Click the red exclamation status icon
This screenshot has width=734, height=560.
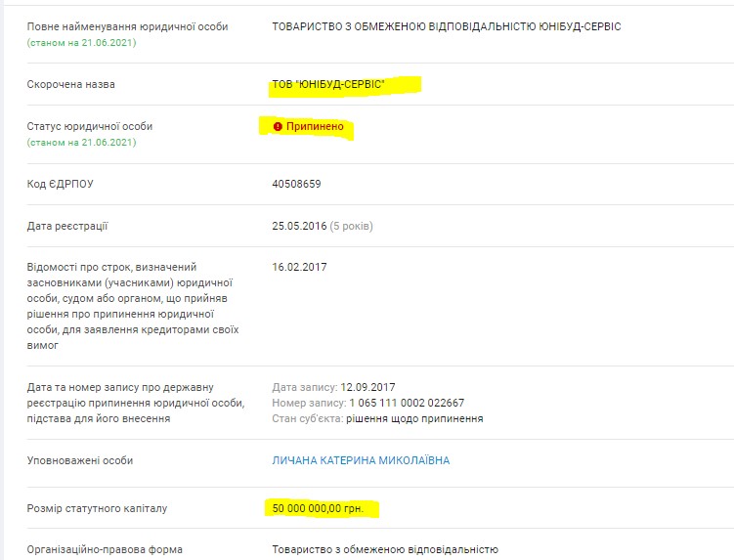tap(278, 127)
